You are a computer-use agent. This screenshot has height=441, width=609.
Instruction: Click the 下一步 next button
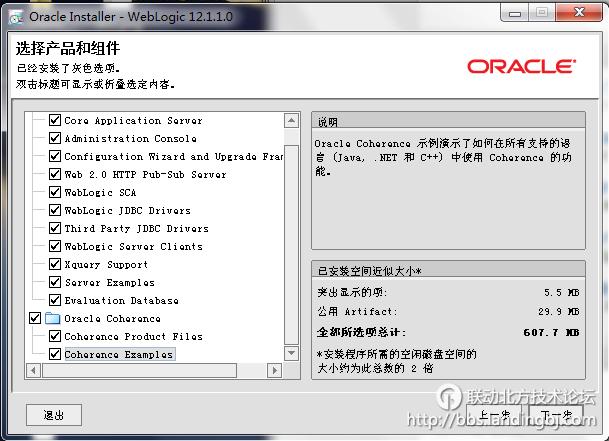(x=556, y=415)
